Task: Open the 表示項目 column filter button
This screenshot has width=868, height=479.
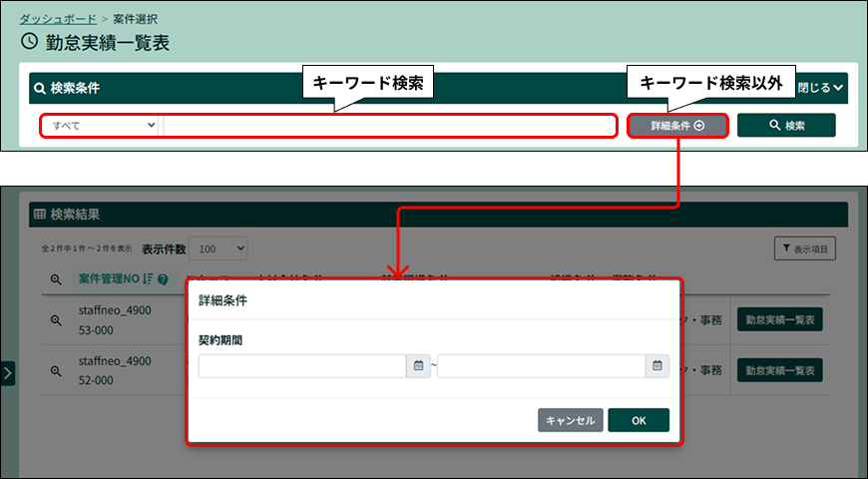Action: [x=805, y=248]
